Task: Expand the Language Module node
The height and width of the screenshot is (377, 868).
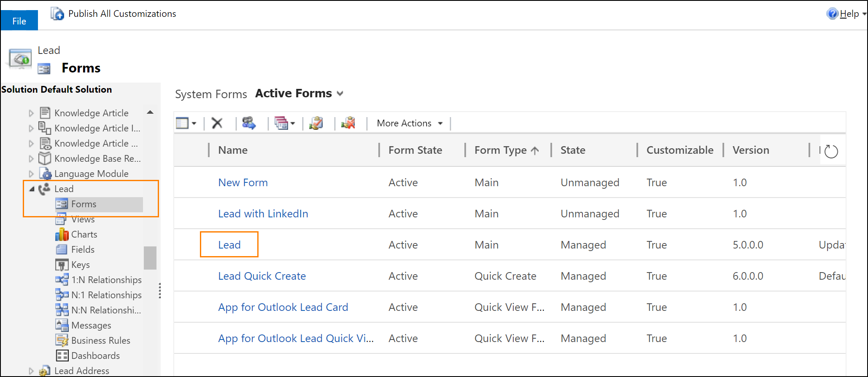Action: [x=31, y=174]
